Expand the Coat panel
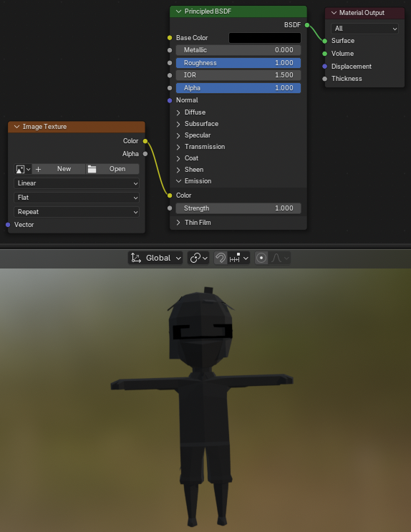Image resolution: width=411 pixels, height=532 pixels. [x=178, y=158]
